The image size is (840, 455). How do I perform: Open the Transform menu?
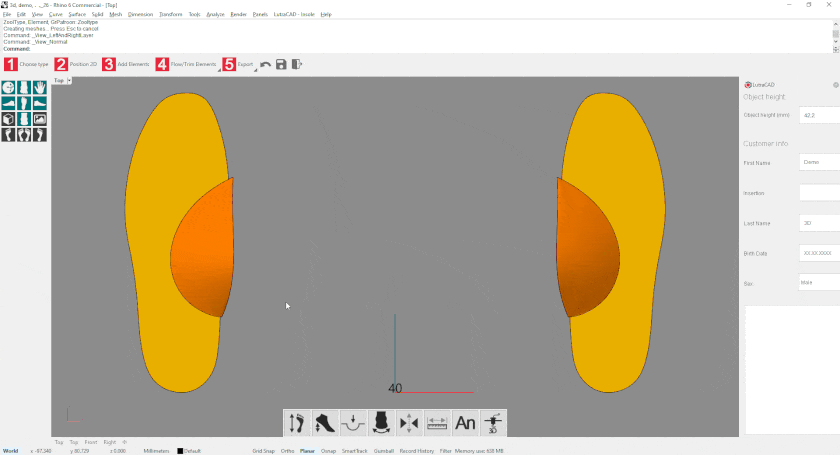[170, 14]
